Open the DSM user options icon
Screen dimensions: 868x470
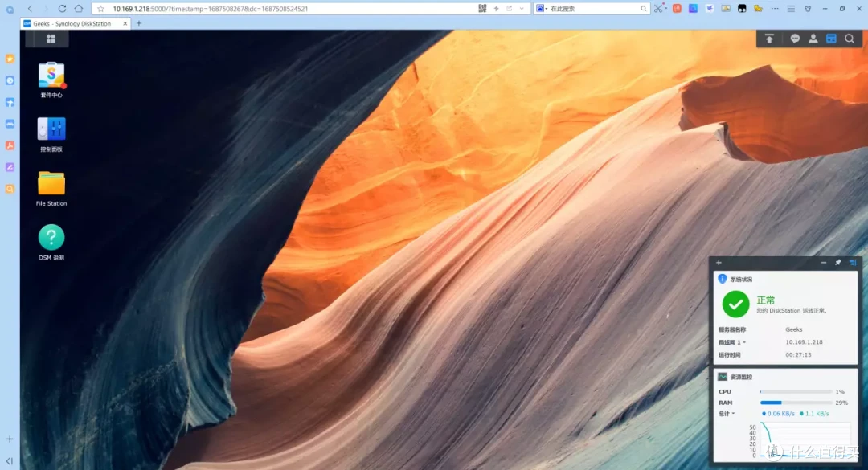813,39
